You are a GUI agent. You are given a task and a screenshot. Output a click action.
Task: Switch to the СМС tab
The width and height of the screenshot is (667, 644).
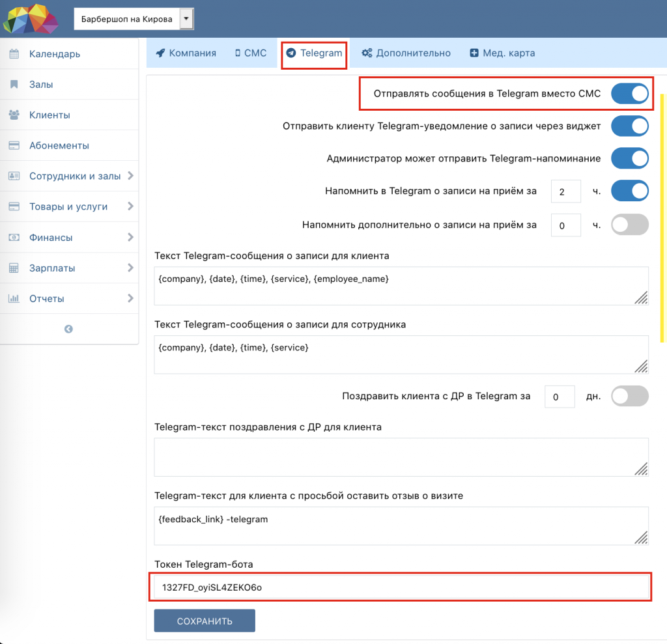tap(251, 53)
